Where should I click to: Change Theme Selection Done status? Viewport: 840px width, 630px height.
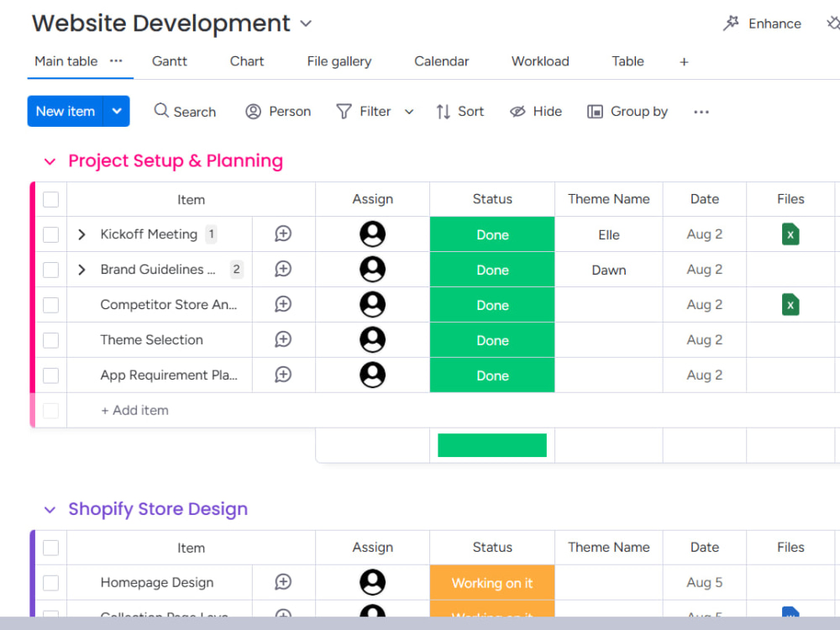(x=491, y=339)
